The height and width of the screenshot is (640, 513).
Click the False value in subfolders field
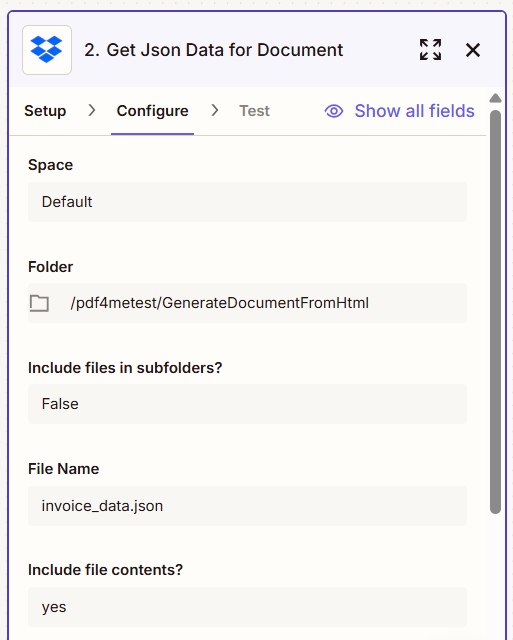[x=60, y=404]
